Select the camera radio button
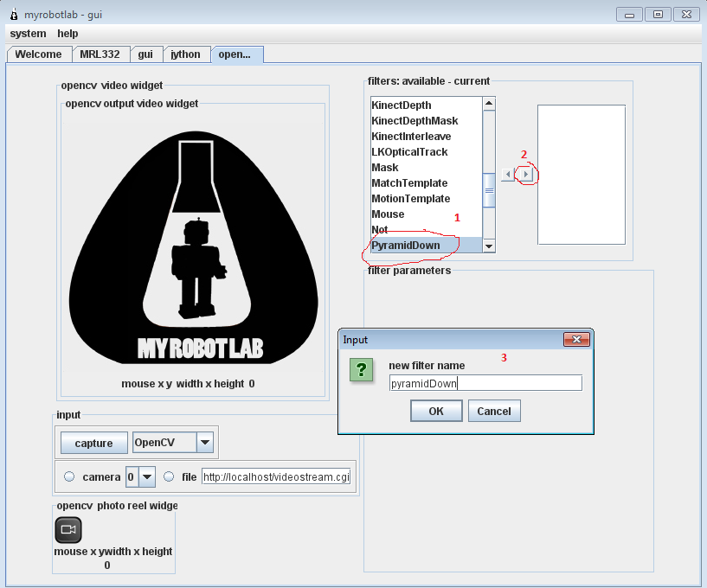This screenshot has width=707, height=588. coord(69,476)
